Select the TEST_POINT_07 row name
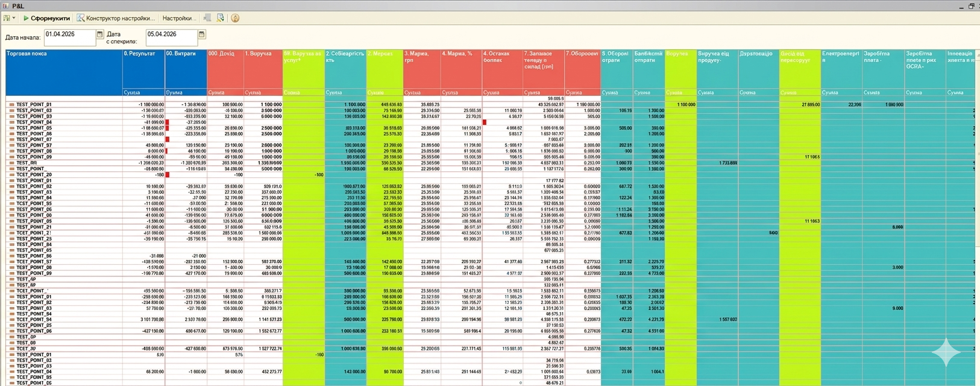The height and width of the screenshot is (386, 980). (x=34, y=140)
